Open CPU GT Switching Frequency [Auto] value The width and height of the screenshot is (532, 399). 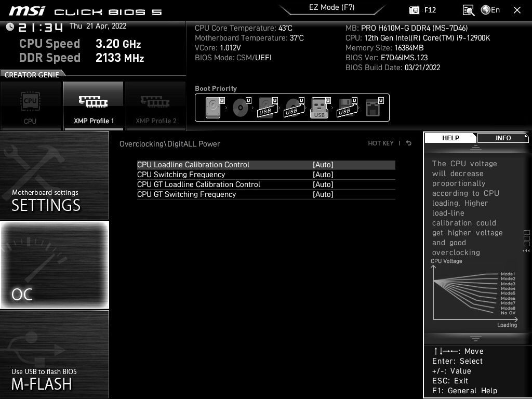tap(323, 194)
